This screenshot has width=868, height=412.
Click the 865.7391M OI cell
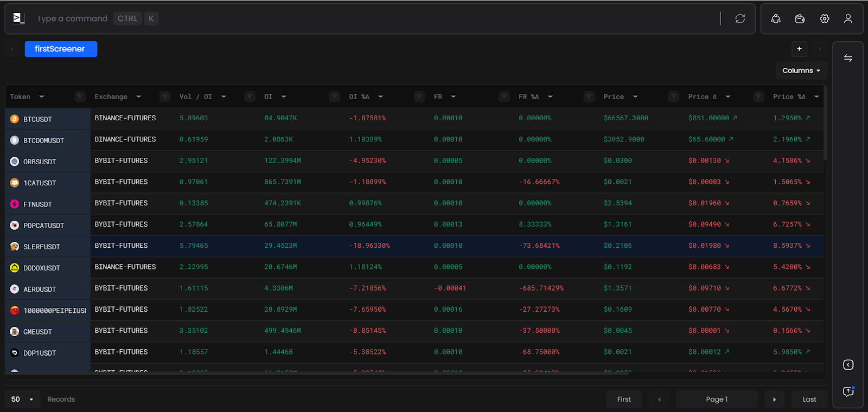[x=283, y=182]
